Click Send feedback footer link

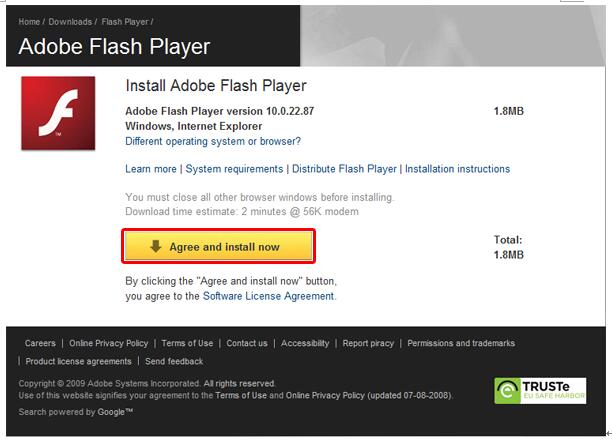tap(174, 361)
